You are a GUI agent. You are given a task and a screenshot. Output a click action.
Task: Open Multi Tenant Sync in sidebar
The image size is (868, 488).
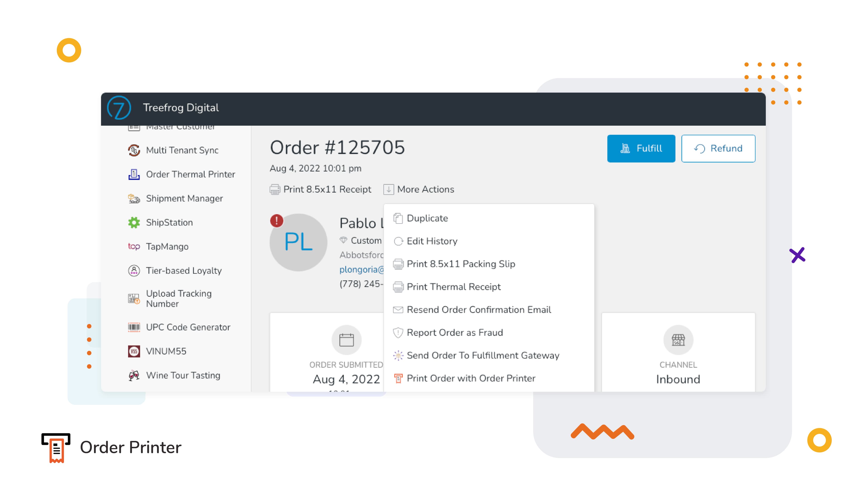(x=182, y=150)
